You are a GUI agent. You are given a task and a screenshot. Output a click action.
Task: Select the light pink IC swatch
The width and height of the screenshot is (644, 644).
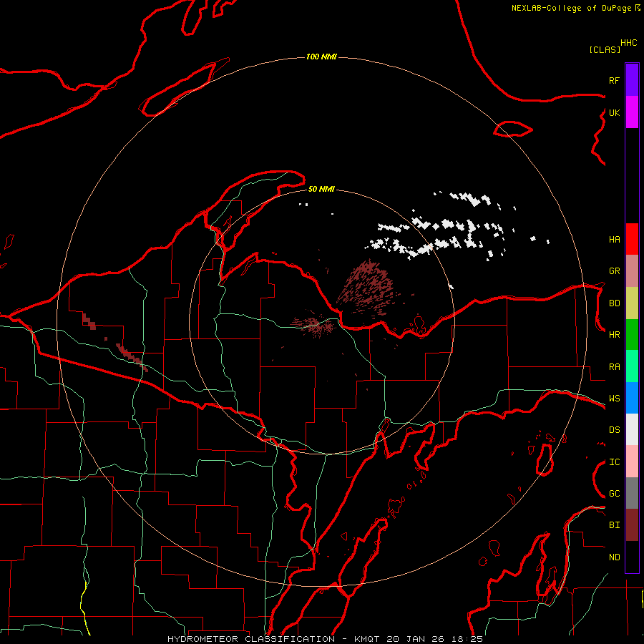click(x=632, y=462)
